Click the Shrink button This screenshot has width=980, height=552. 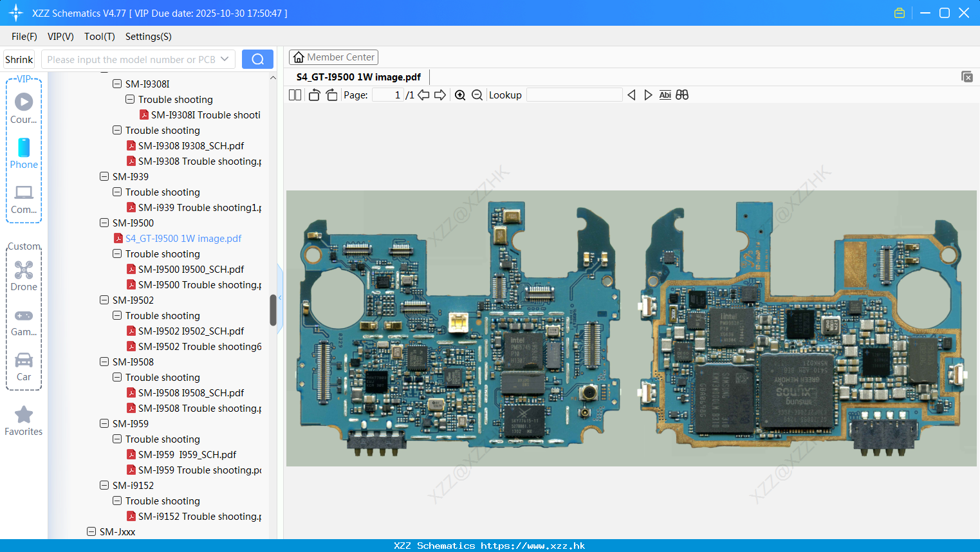tap(19, 59)
